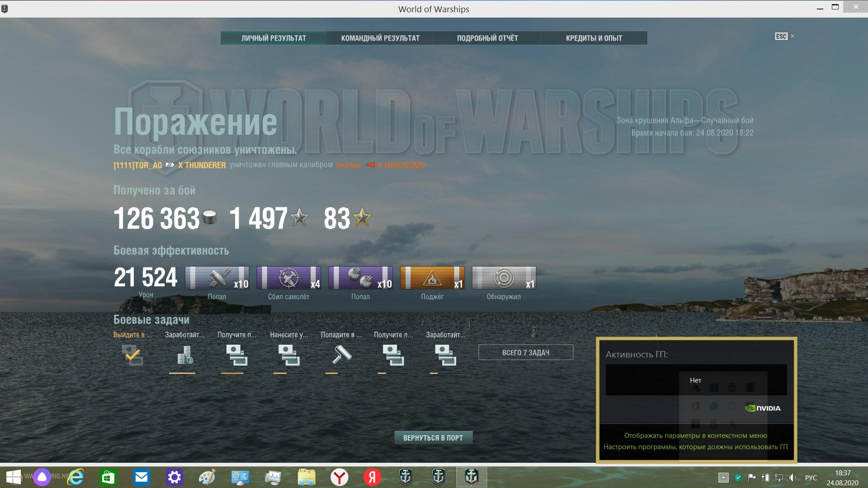This screenshot has height=488, width=868.
Task: Select the Обнаружил spotted ribbon
Action: 504,277
